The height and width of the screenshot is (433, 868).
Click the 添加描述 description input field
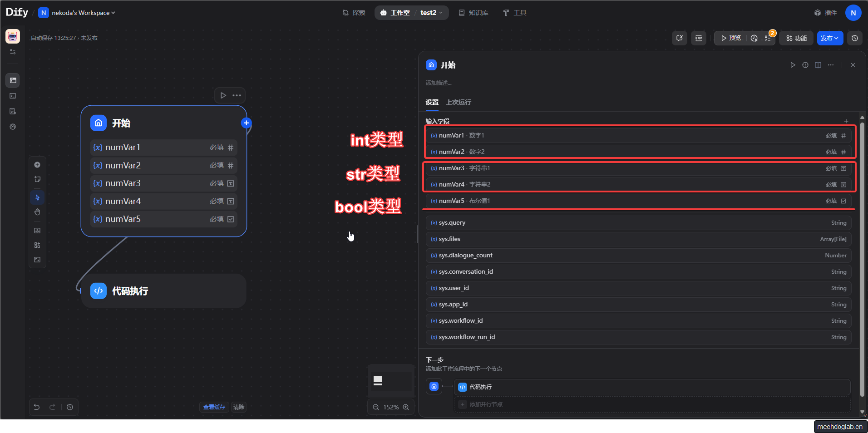(x=439, y=83)
